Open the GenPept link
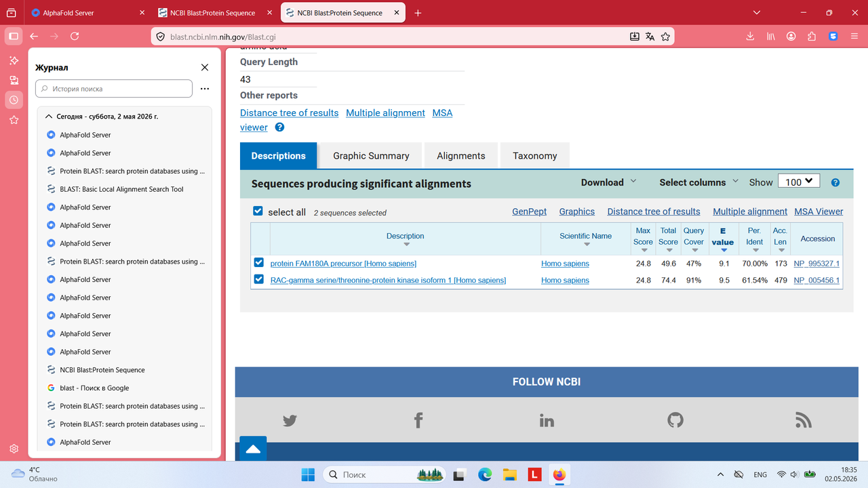868x488 pixels. click(530, 211)
